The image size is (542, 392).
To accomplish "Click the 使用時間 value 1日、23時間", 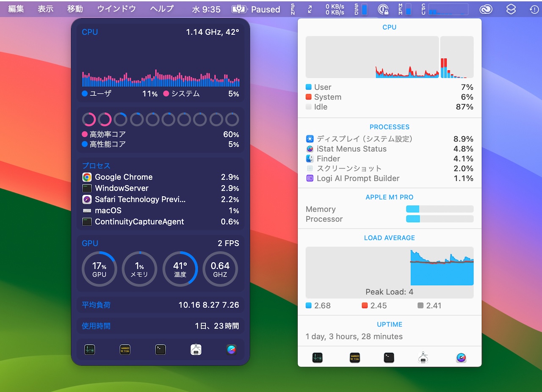I will click(217, 326).
